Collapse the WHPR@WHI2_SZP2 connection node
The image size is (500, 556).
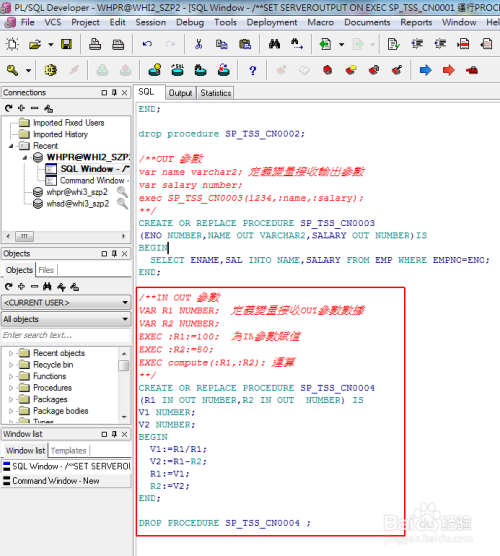tap(24, 157)
